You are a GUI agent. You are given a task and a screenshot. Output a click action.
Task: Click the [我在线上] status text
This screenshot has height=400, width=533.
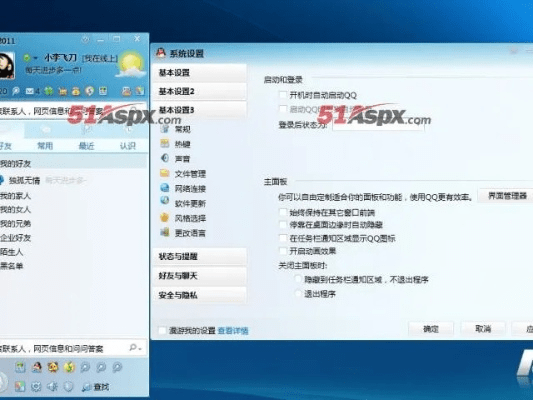click(x=100, y=58)
